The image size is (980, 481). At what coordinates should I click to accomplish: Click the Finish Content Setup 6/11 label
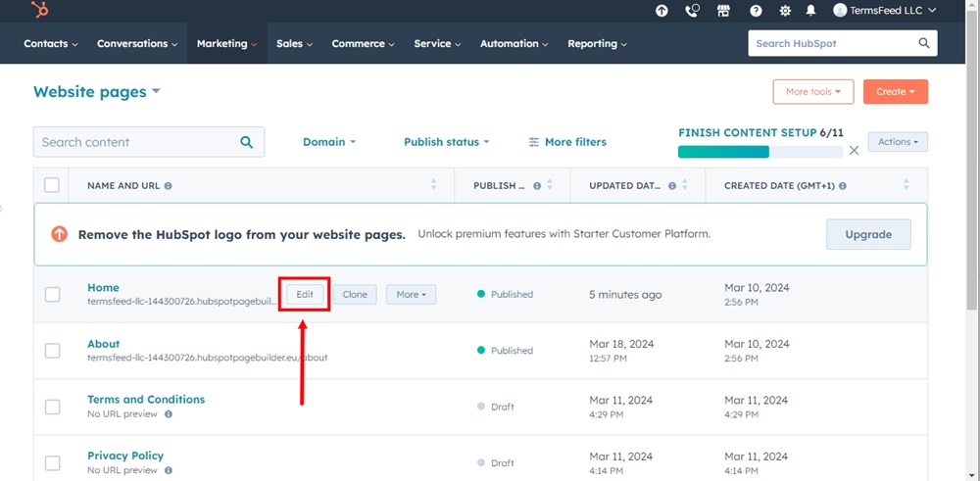(x=760, y=132)
